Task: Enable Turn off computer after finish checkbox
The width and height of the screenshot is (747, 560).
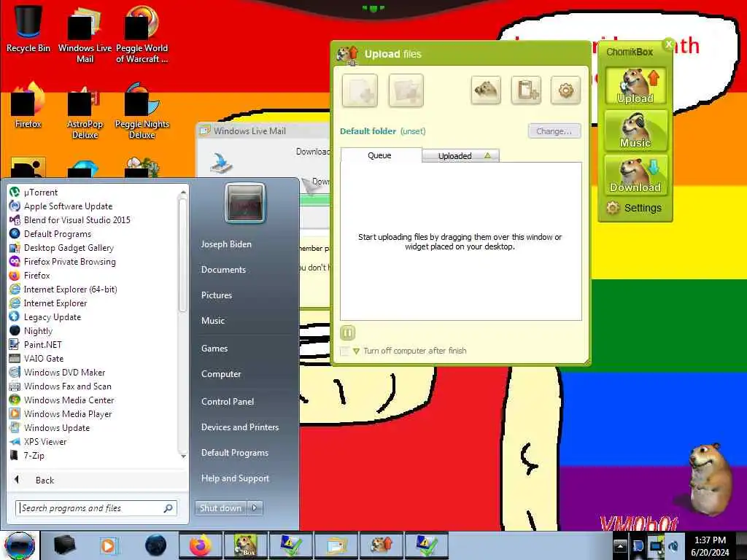Action: (x=344, y=351)
